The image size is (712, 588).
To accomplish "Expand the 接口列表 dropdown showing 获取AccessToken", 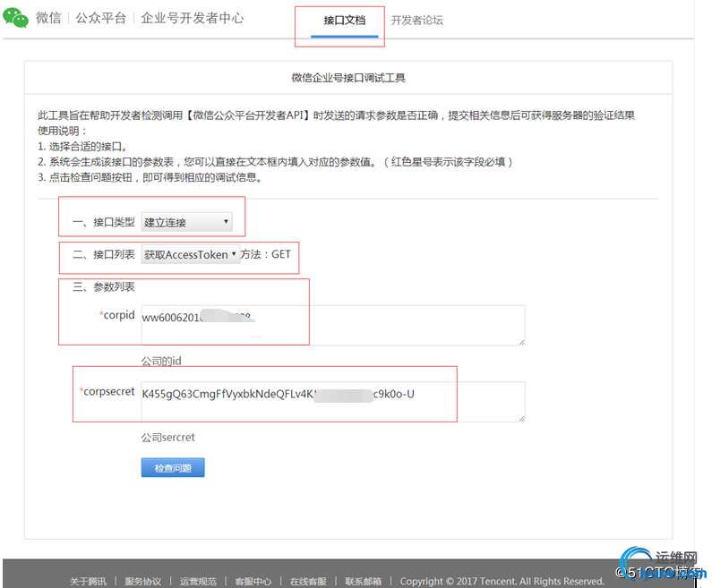I will pos(190,254).
